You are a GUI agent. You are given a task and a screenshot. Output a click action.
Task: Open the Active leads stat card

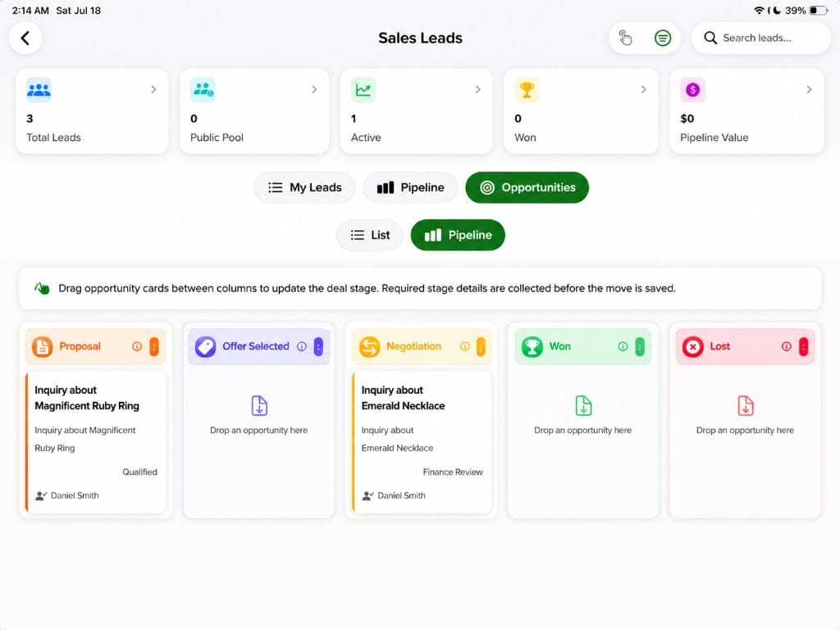pyautogui.click(x=416, y=112)
